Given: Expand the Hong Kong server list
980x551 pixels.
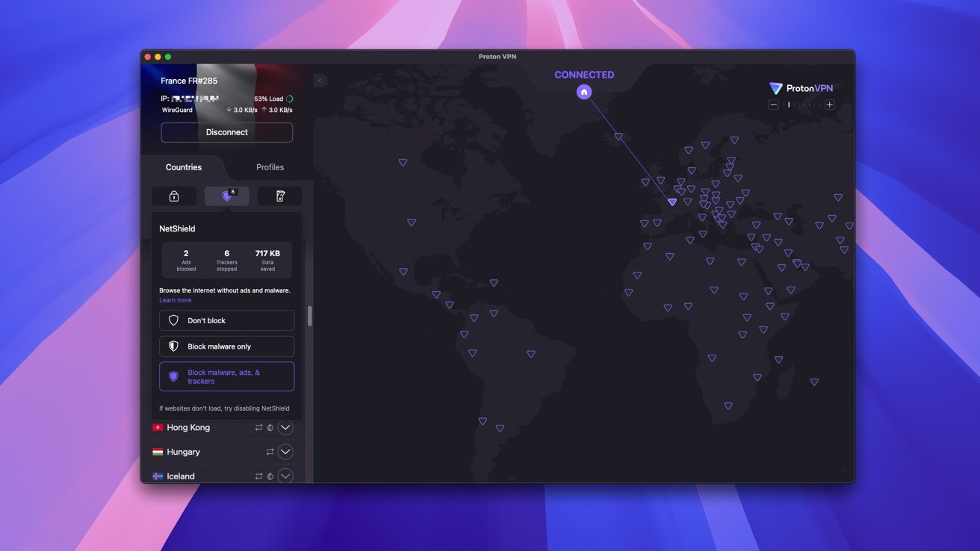Looking at the screenshot, I should pyautogui.click(x=285, y=428).
